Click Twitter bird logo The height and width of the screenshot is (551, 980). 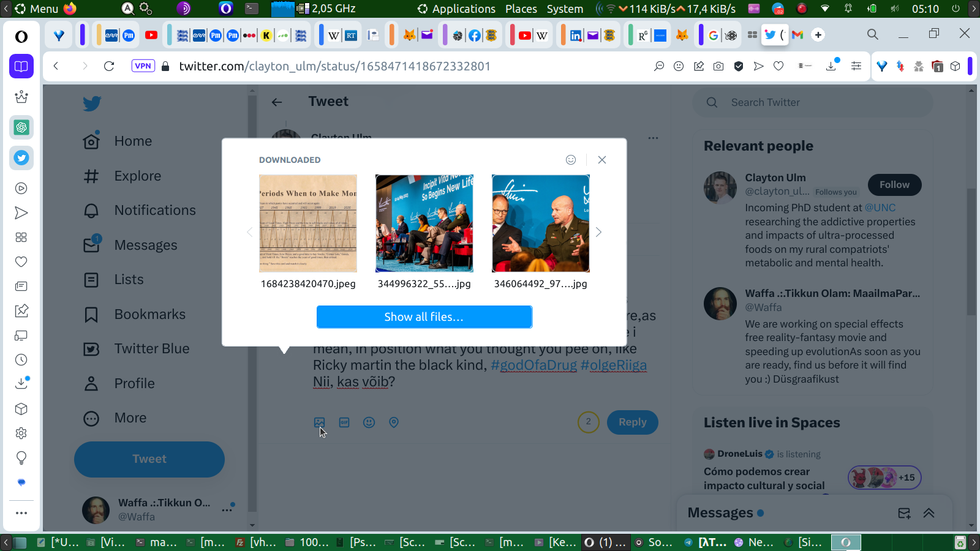point(92,103)
